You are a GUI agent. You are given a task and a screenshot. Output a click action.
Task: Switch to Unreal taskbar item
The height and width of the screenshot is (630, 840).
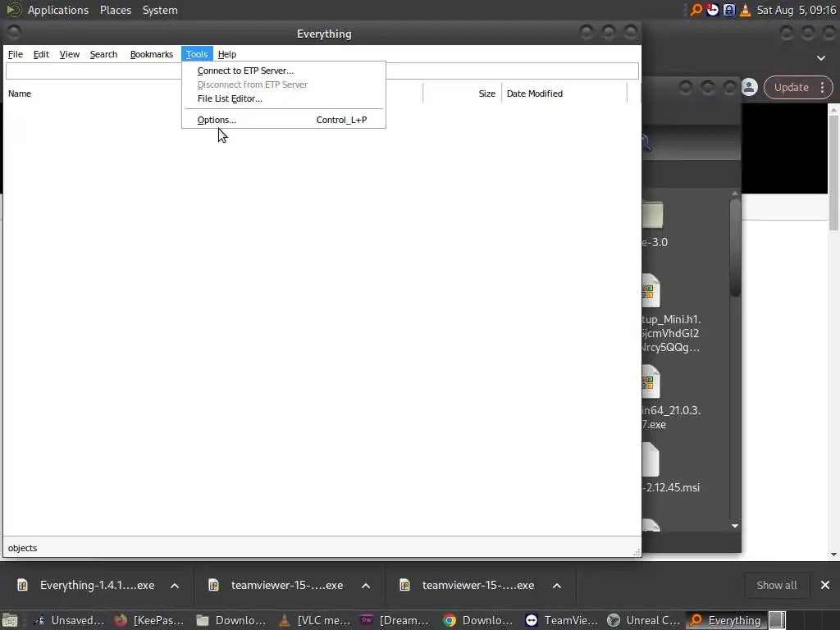tap(643, 620)
